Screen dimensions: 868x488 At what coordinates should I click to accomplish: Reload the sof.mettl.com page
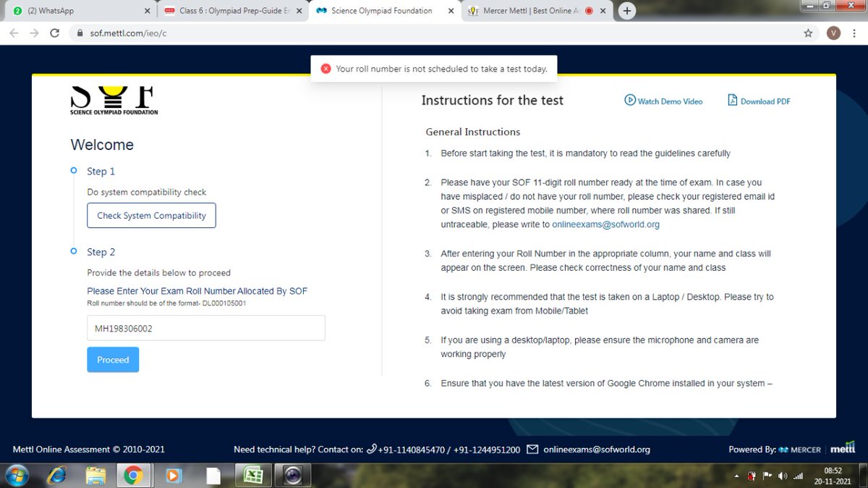(54, 33)
